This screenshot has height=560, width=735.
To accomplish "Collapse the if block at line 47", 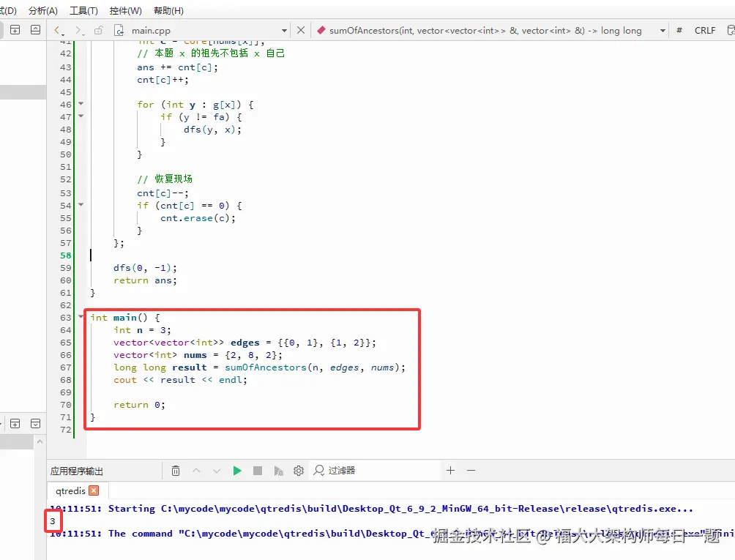I will [x=81, y=116].
